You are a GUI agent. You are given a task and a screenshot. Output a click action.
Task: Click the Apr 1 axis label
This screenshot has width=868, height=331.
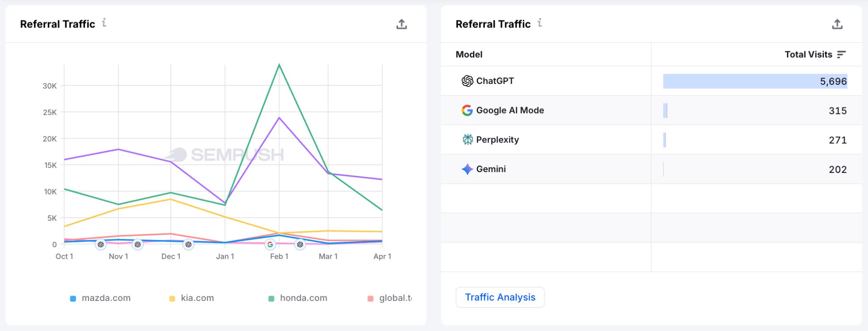coord(382,256)
